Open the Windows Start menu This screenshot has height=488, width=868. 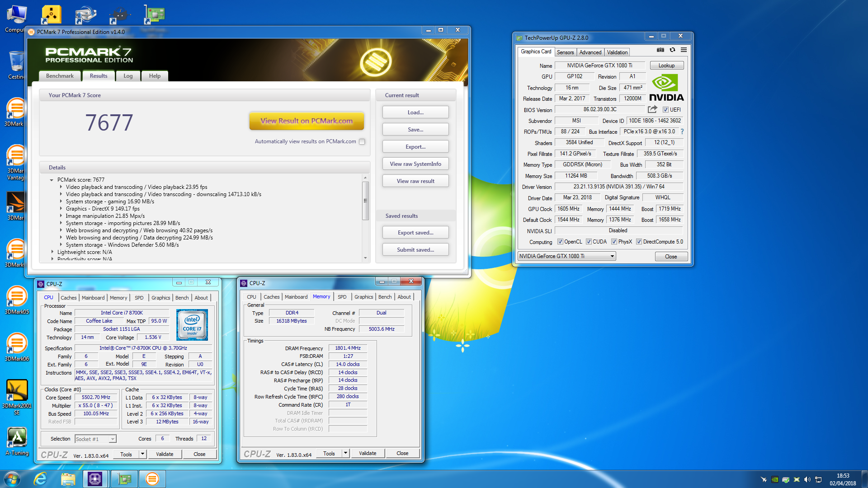pyautogui.click(x=12, y=479)
